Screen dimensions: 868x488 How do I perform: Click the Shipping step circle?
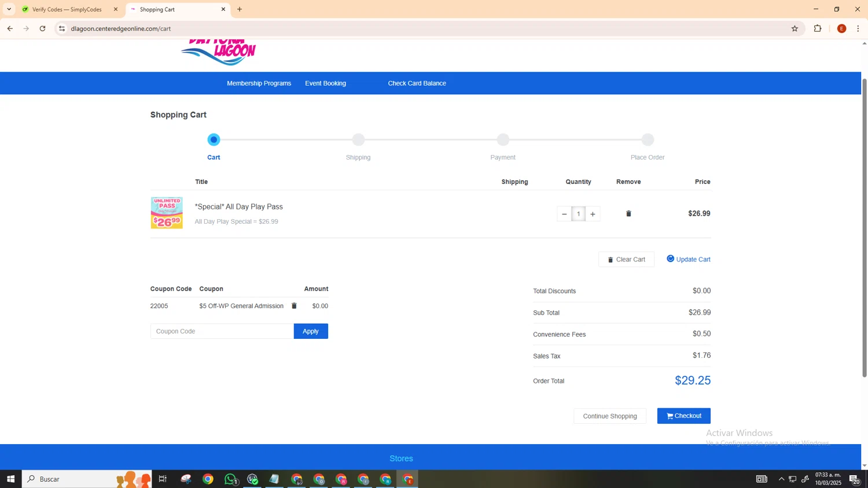point(359,139)
